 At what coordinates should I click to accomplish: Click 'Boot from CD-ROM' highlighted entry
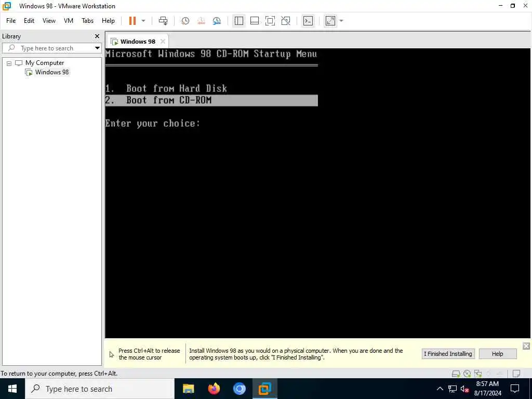[211, 100]
